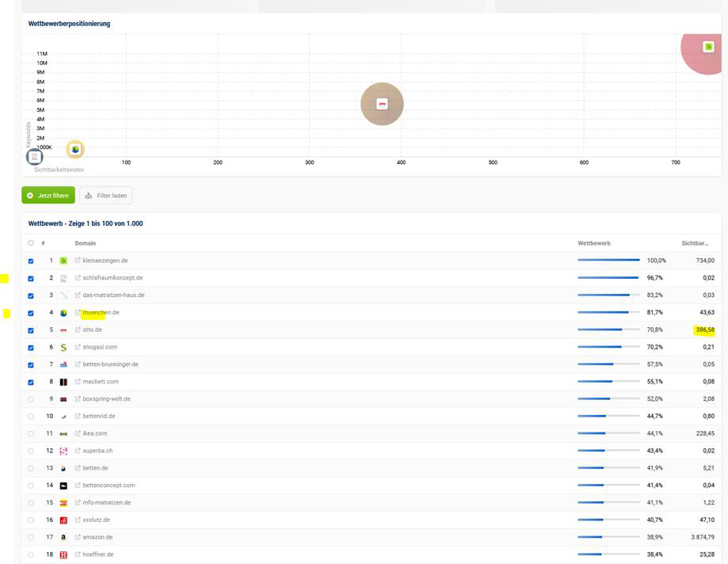Viewport: 728px width, 564px height.
Task: Sort by the Wettbewerb column header
Action: pyautogui.click(x=594, y=243)
